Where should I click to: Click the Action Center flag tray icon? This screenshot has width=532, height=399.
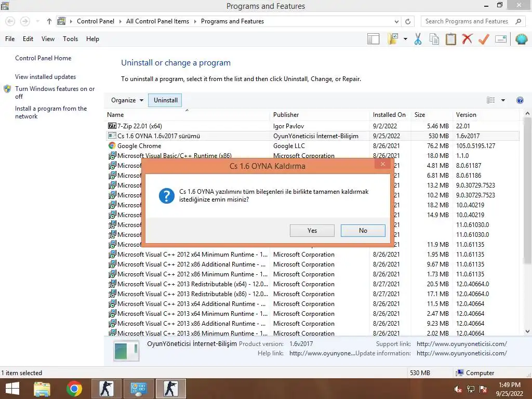pyautogui.click(x=483, y=390)
